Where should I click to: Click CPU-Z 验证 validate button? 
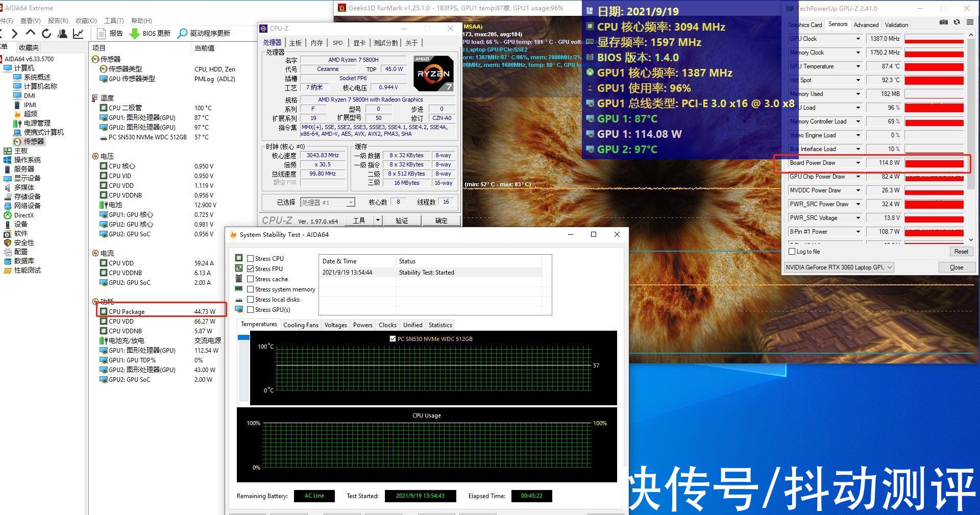pos(402,220)
